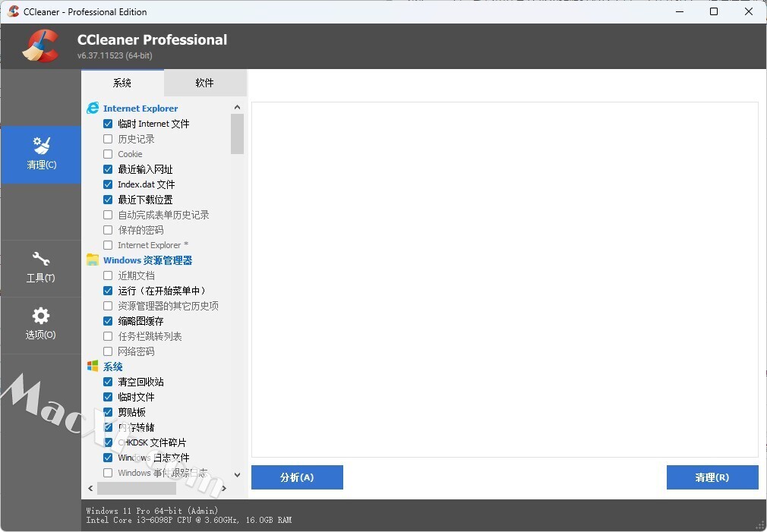Viewport: 767px width, 532px height.
Task: Click the Windows 11 Pro 64-bit status text
Action: (152, 511)
